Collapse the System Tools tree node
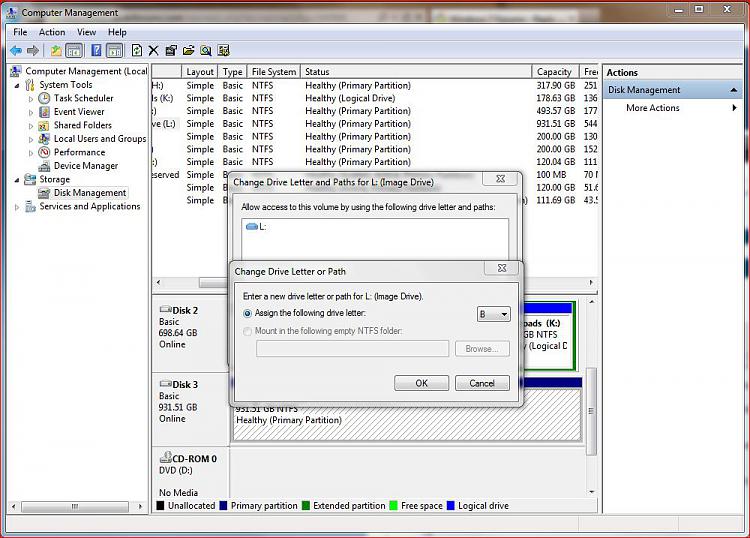The width and height of the screenshot is (750, 538). click(x=17, y=86)
